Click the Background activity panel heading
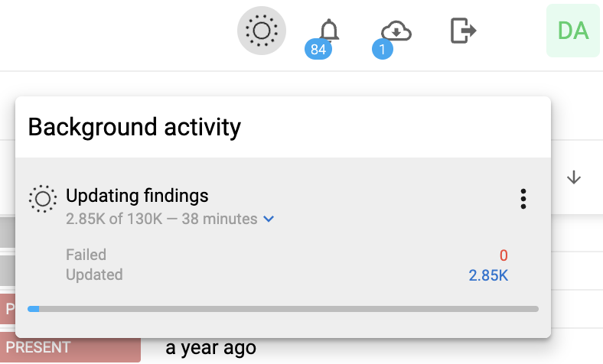 point(135,127)
